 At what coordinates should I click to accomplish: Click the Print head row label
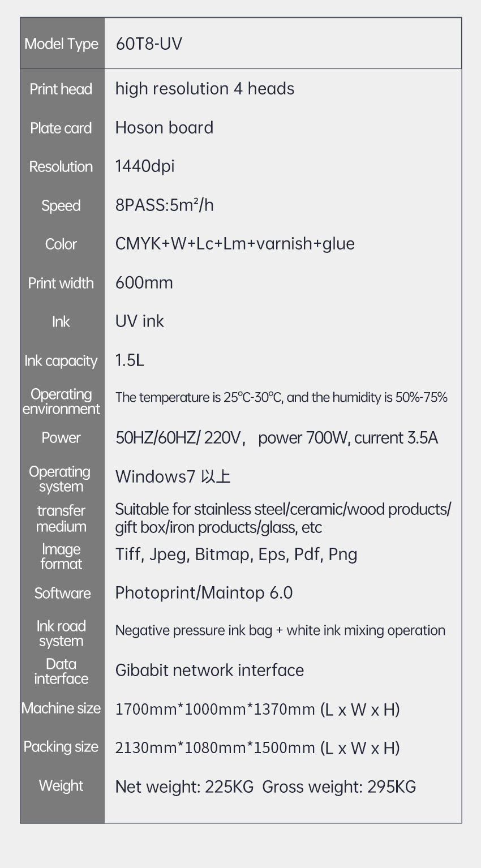61,89
